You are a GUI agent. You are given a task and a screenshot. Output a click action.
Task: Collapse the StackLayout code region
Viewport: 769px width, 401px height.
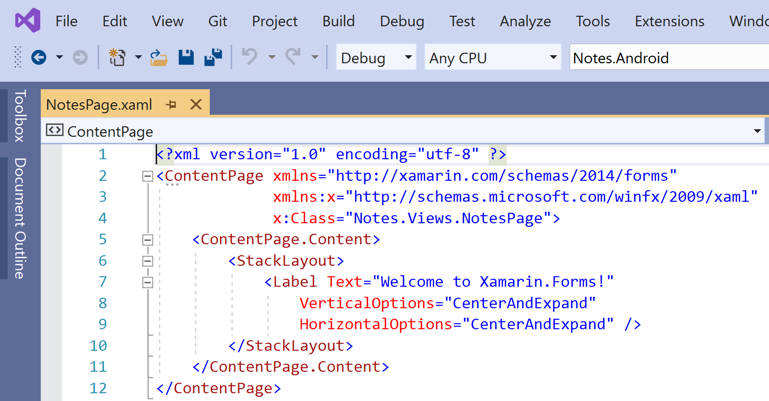(147, 261)
